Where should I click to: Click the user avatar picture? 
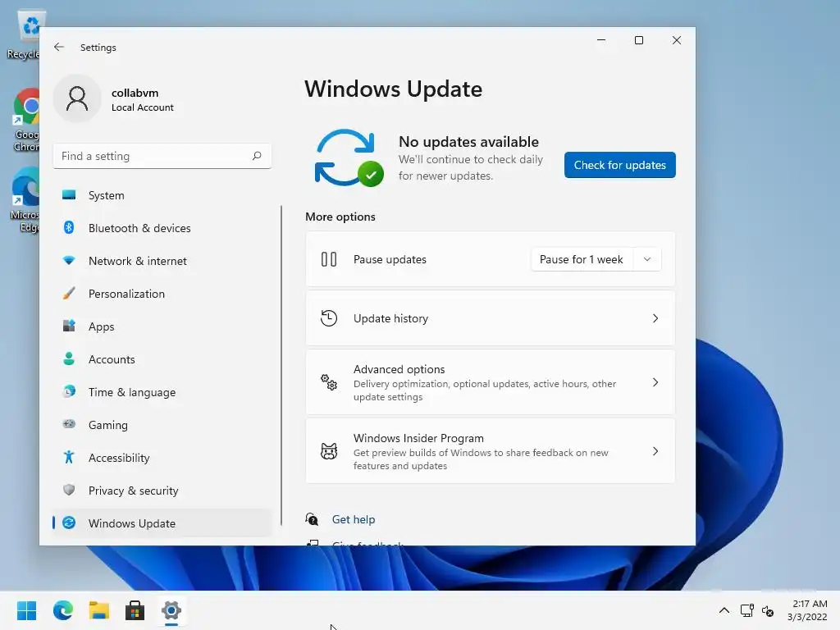pos(77,99)
